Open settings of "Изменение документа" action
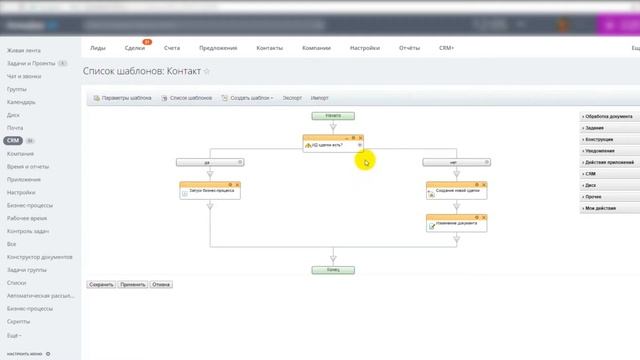Image resolution: width=640 pixels, height=360 pixels. (x=477, y=218)
